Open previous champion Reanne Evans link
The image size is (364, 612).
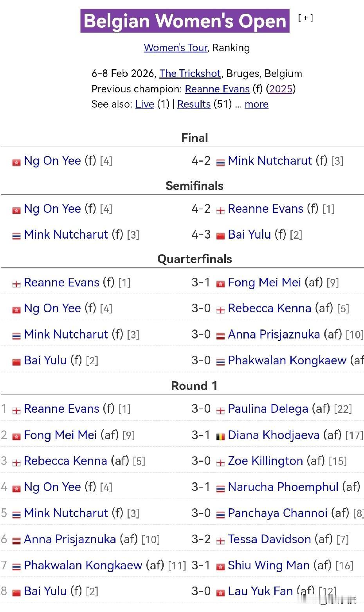click(217, 89)
